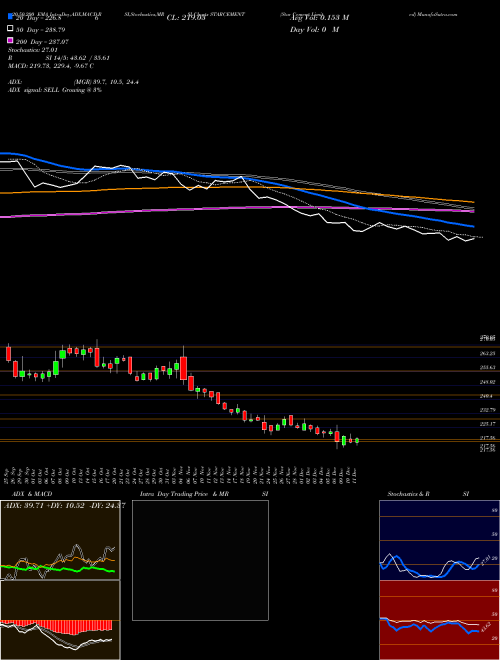Image resolution: width=500 pixels, height=660 pixels.
Task: Click the 'Stochastics & RSI' panel title
Action: click(428, 494)
